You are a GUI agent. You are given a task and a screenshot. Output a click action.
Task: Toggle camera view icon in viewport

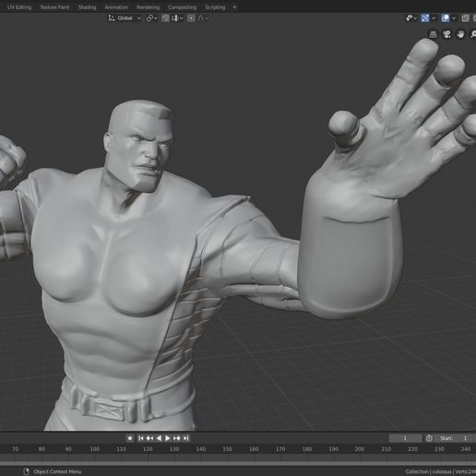tap(446, 34)
